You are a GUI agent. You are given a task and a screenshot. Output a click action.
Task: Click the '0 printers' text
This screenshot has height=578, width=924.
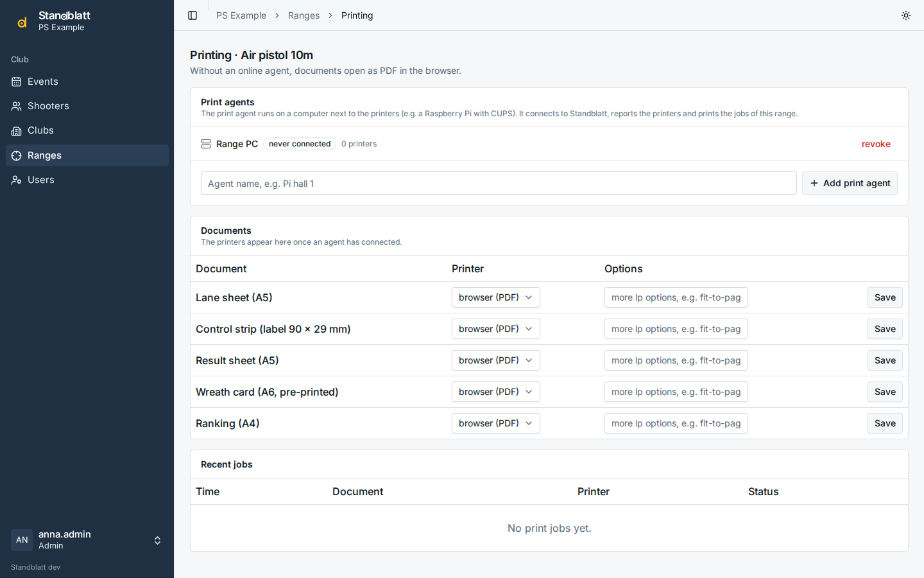[359, 144]
